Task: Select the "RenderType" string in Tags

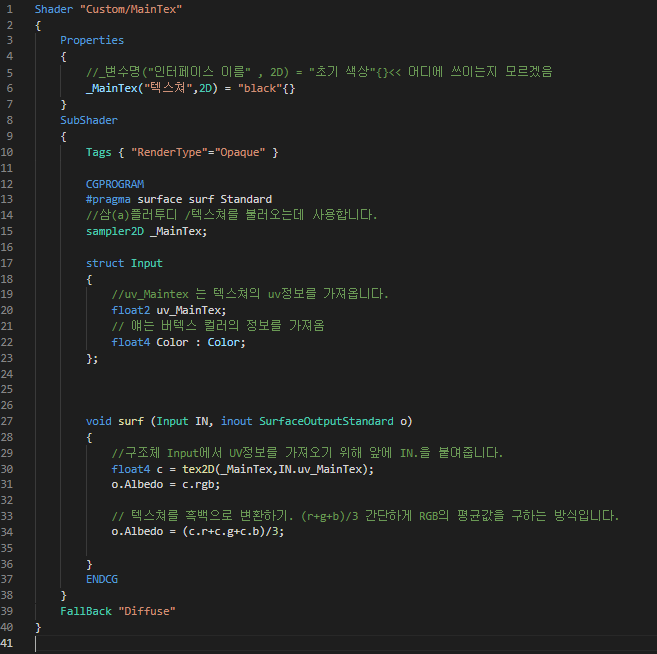Action: 169,152
